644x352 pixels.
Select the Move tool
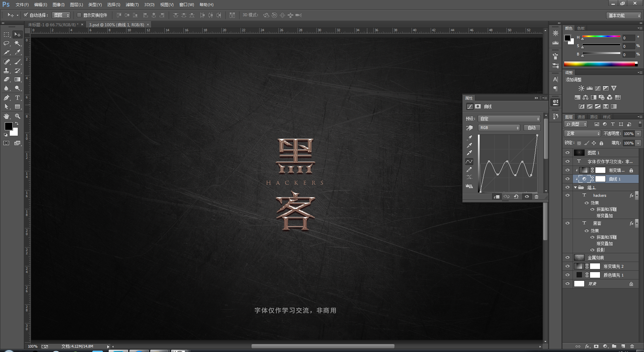click(x=17, y=35)
